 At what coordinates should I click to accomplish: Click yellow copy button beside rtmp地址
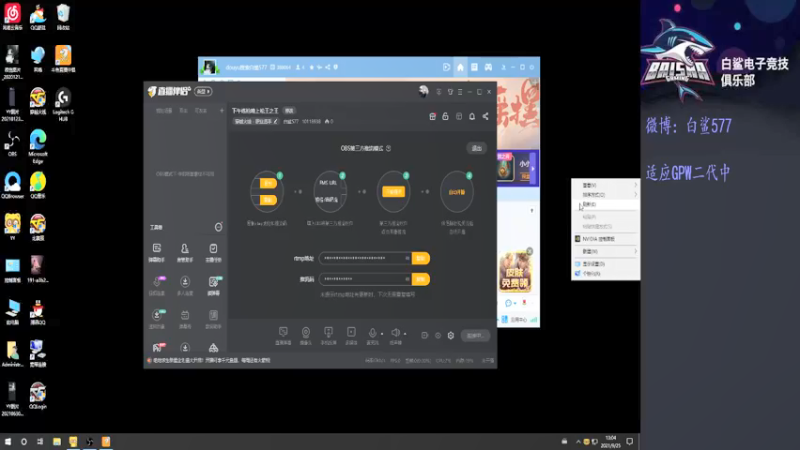click(421, 258)
